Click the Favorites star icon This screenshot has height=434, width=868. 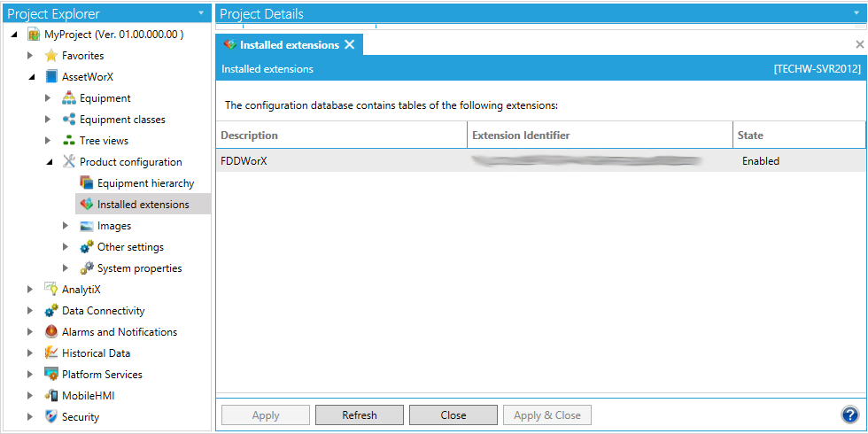[x=51, y=56]
